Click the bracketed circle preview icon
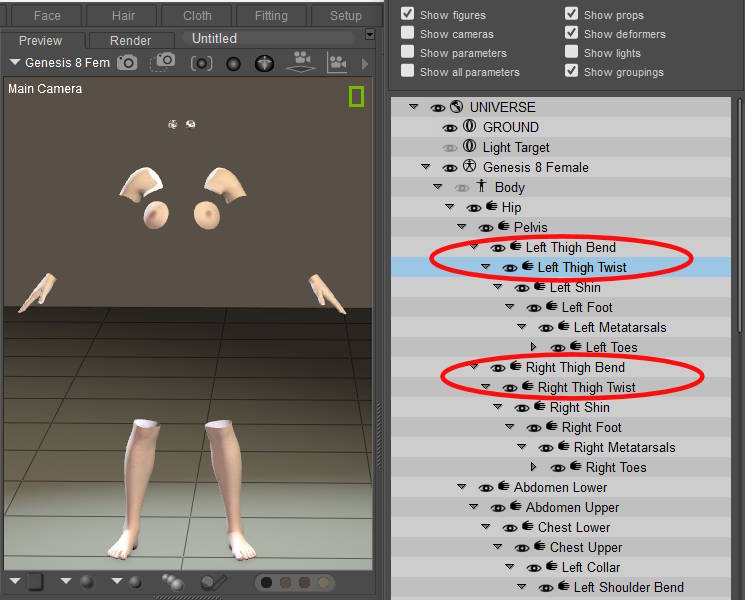Screen dimensions: 745x600 click(x=201, y=63)
